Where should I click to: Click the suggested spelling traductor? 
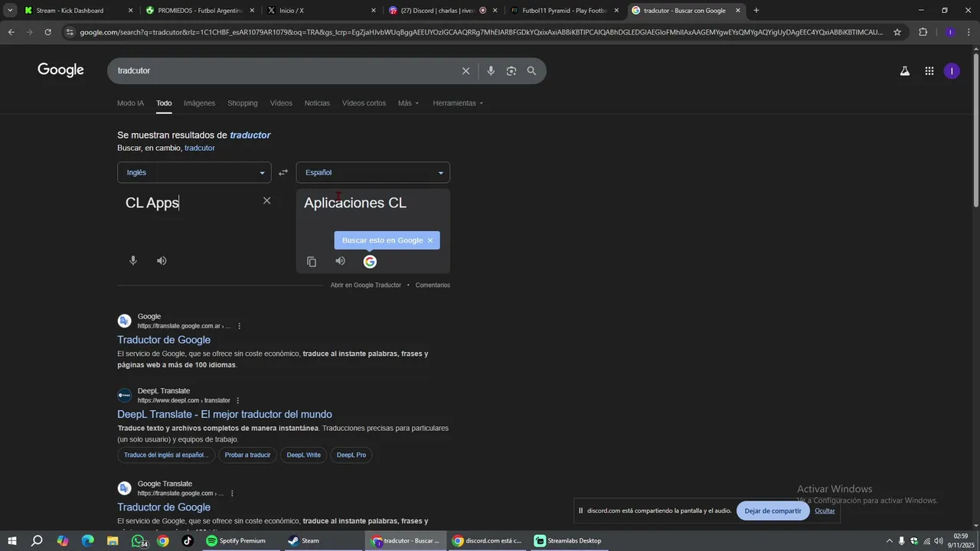coord(250,135)
